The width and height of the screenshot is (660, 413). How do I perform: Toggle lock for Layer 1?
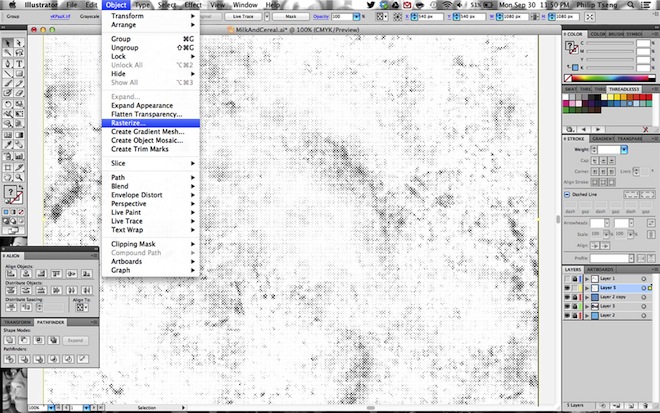point(575,279)
